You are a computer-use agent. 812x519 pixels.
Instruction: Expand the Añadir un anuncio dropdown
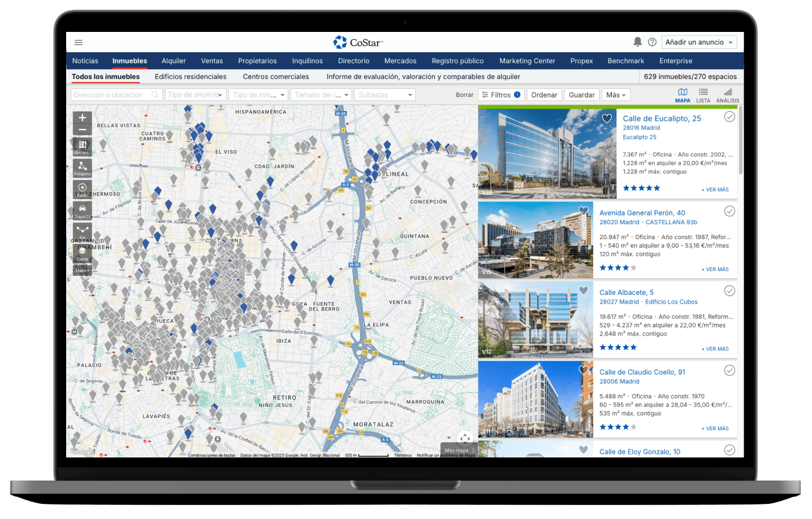click(699, 42)
